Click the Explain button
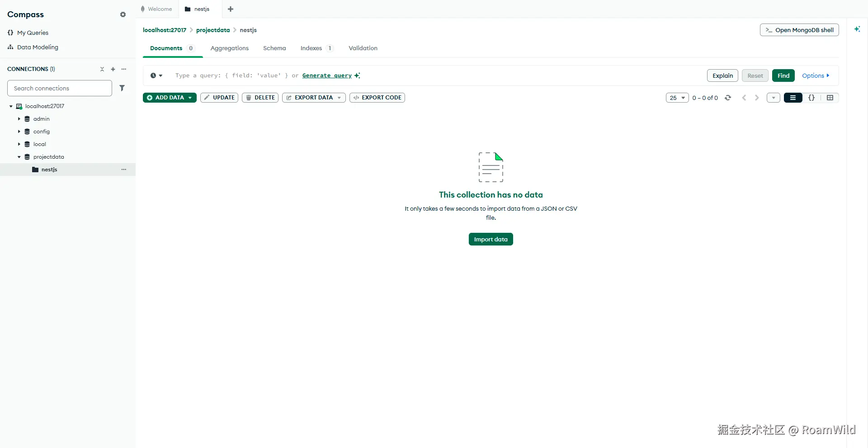Viewport: 868px width, 448px height. [722, 75]
